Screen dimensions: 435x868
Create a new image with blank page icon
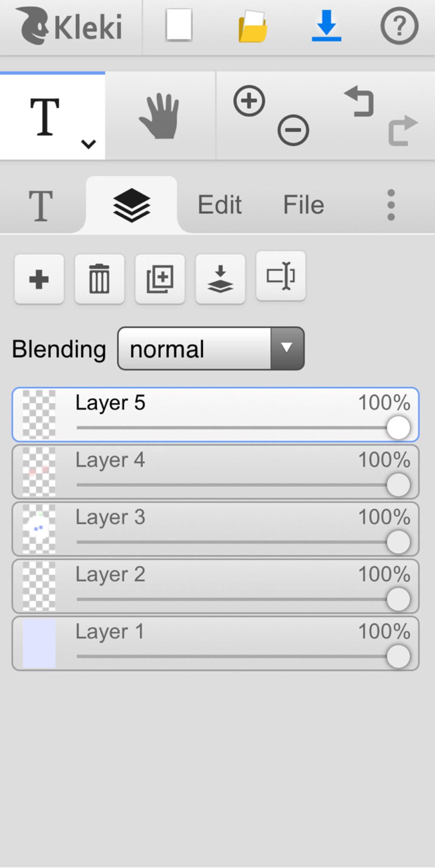coord(179,25)
